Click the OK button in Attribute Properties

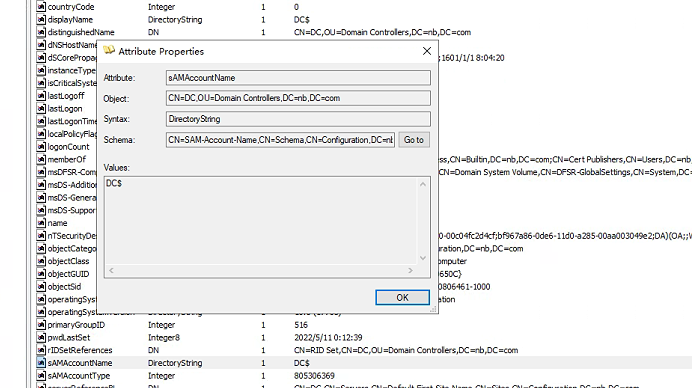(402, 298)
